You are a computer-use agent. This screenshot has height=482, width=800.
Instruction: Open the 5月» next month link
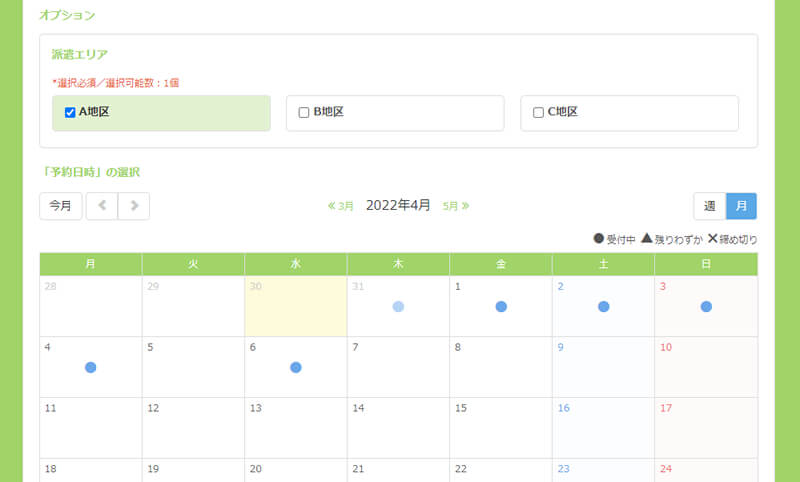[x=456, y=206]
